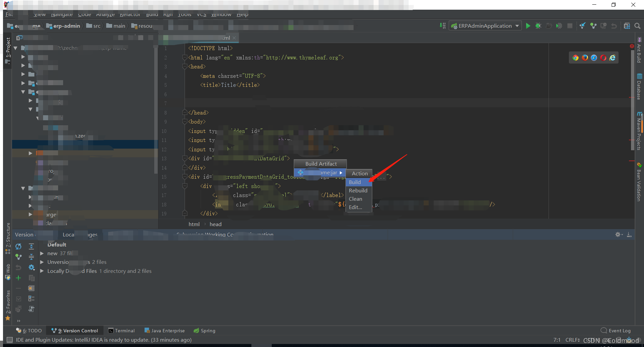Image resolution: width=644 pixels, height=347 pixels.
Task: Open page in Firefox browser icon
Action: (585, 58)
